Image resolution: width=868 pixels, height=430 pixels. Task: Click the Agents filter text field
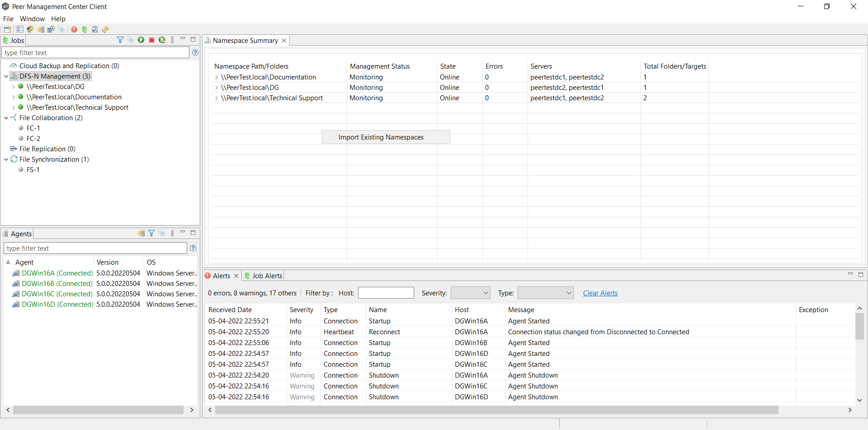click(95, 248)
